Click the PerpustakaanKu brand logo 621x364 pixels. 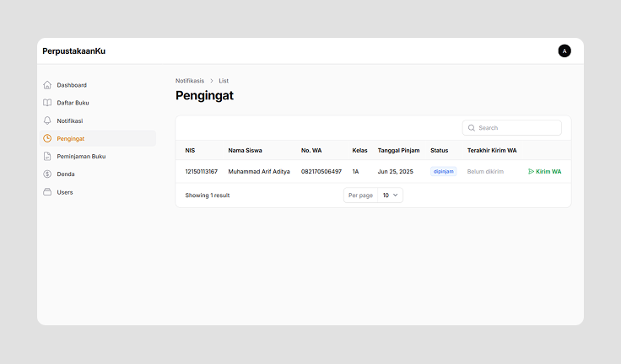(74, 51)
